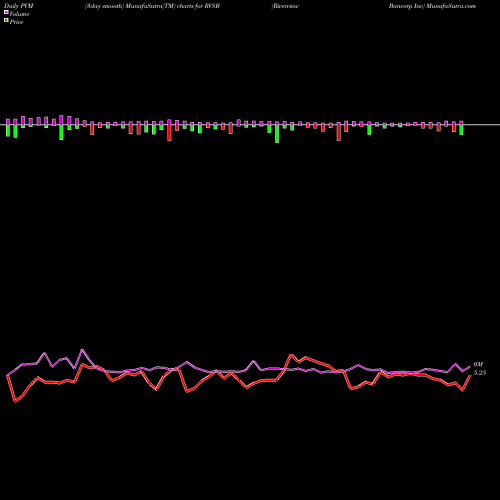Click the '(Riverview' title text
This screenshot has height=500, width=500.
pyautogui.click(x=285, y=6)
